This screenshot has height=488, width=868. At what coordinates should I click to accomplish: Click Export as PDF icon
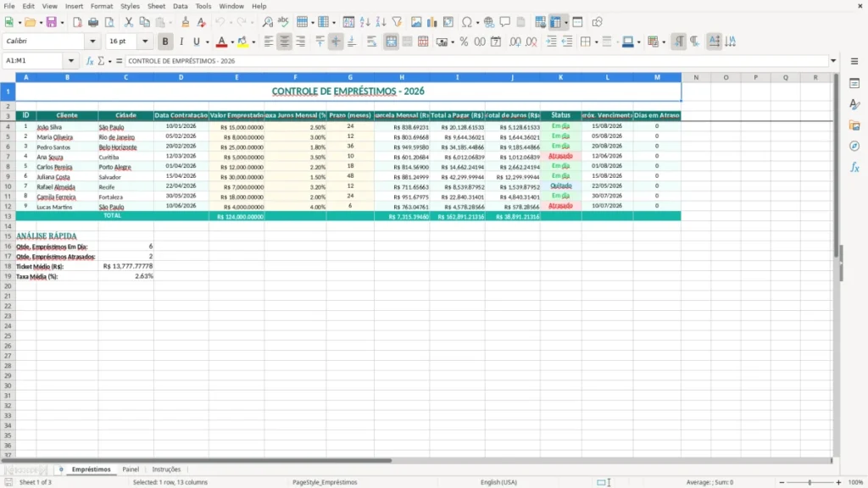click(x=77, y=22)
